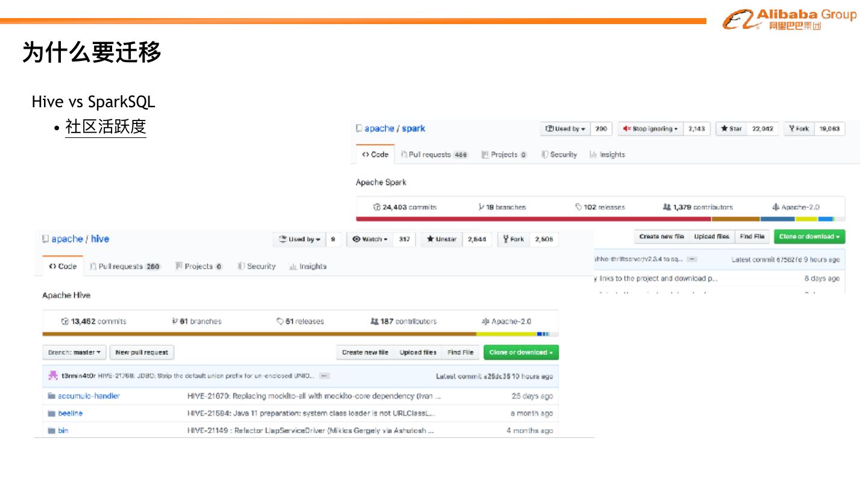Viewport: 868px width, 488px height.
Task: Click the bin folder icon
Action: tap(51, 431)
